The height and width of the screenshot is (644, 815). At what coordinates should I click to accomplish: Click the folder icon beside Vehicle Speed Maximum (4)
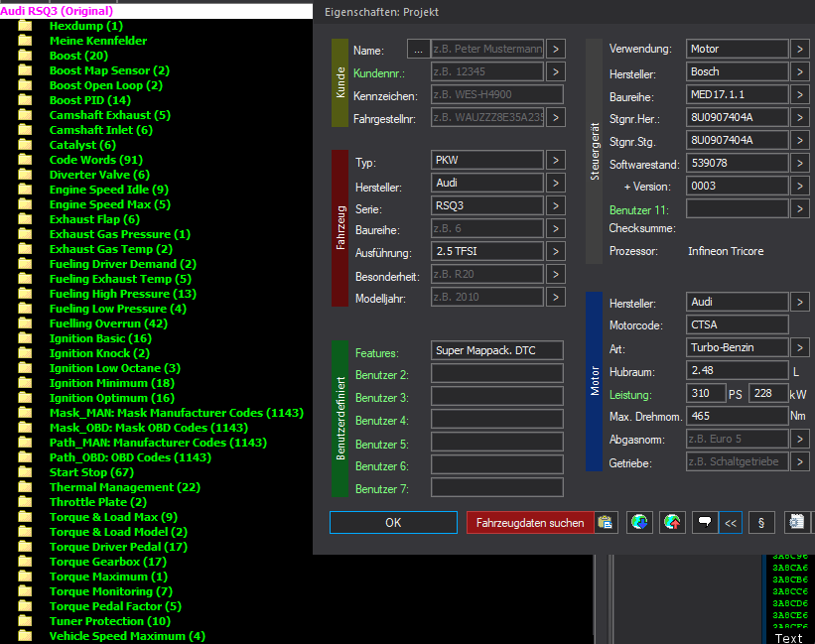tap(25, 636)
